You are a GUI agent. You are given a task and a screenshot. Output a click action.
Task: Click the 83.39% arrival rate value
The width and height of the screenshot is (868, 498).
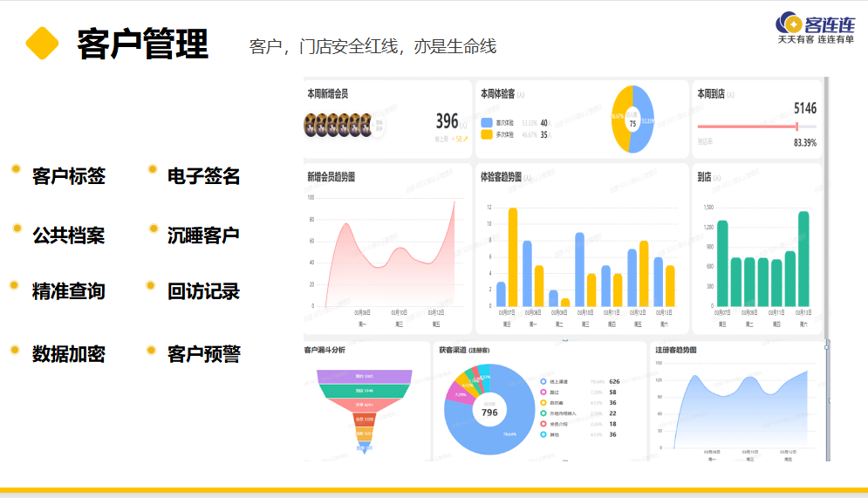[x=805, y=143]
